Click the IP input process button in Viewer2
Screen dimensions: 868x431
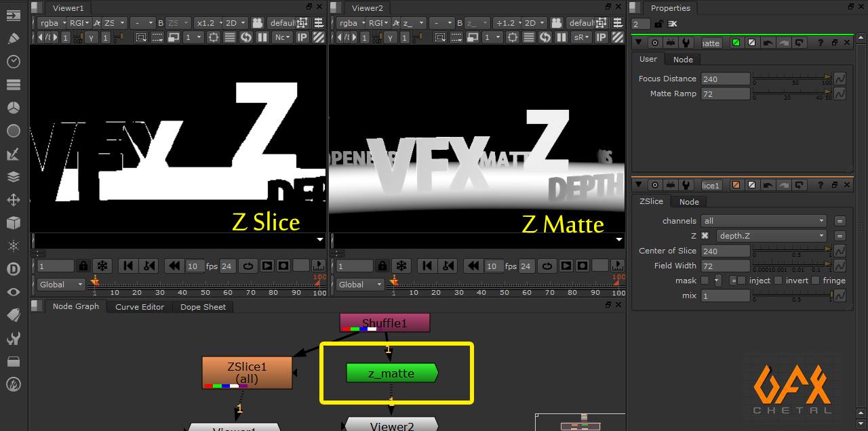coord(601,37)
